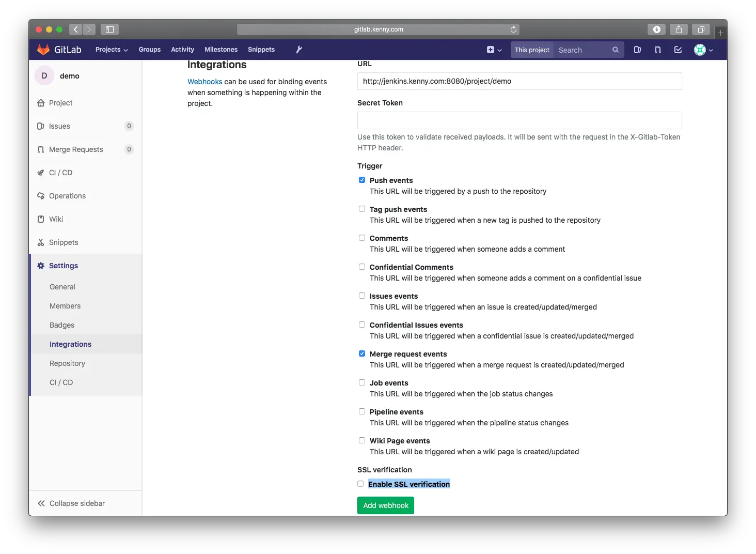Enable Comments trigger checkbox

coord(362,238)
